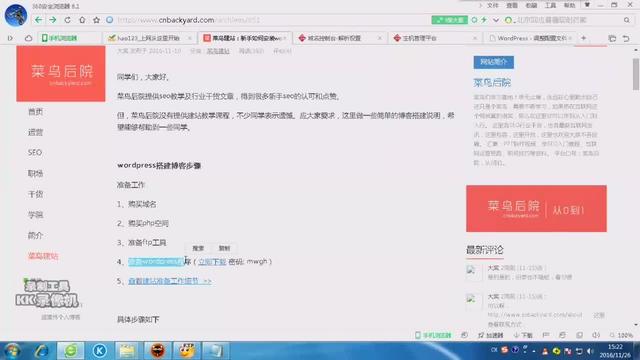This screenshot has height=360, width=640.
Task: Open the 文件 menu
Action: (x=493, y=5)
